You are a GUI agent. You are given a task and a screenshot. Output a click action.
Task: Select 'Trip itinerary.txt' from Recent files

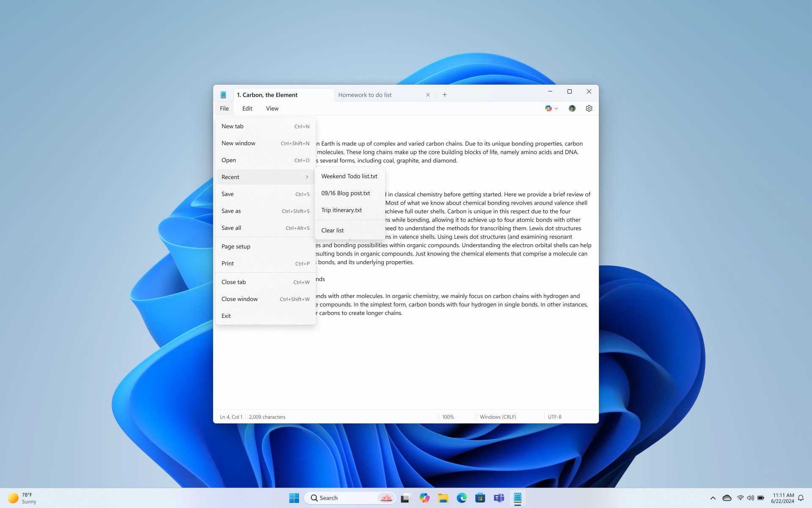[x=341, y=210]
